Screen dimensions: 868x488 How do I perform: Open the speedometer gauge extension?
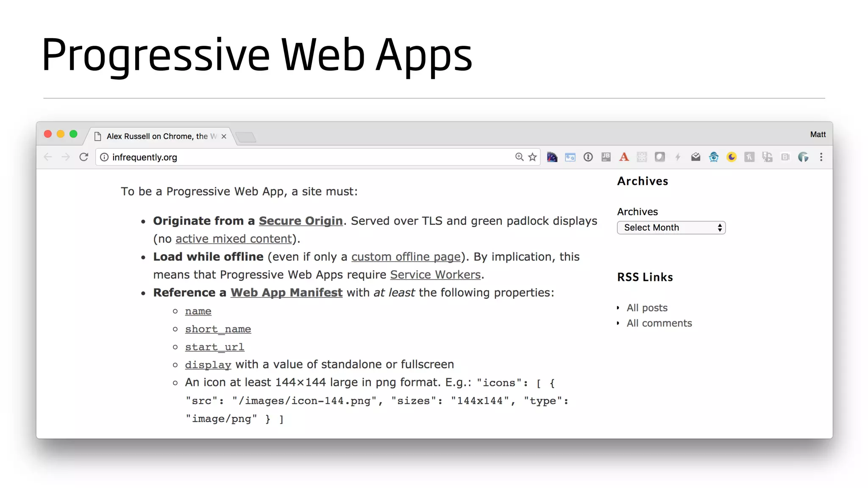point(552,157)
